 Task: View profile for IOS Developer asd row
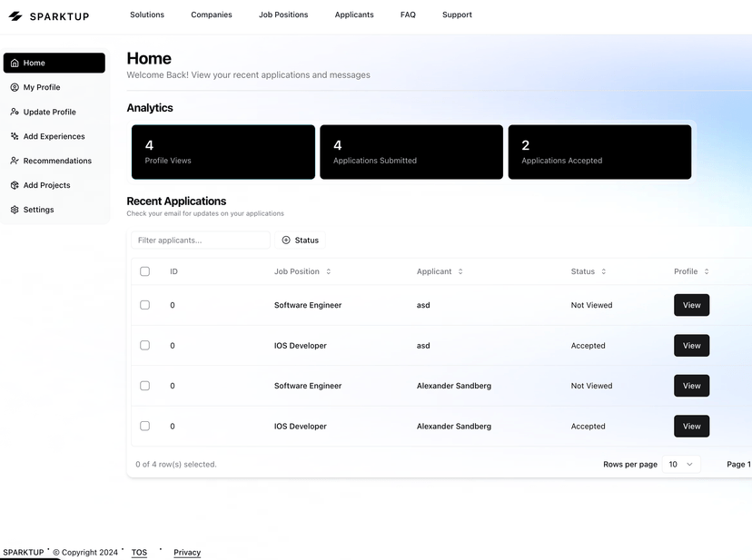pos(691,345)
